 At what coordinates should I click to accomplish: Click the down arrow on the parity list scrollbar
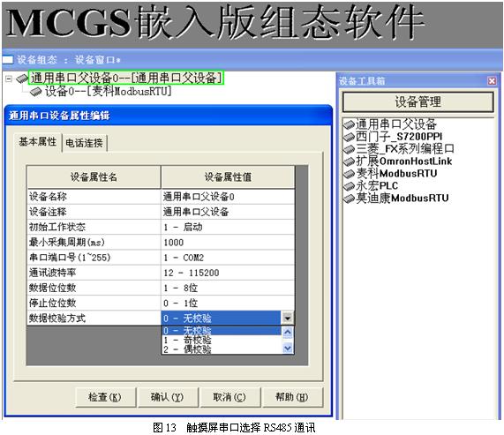point(288,348)
